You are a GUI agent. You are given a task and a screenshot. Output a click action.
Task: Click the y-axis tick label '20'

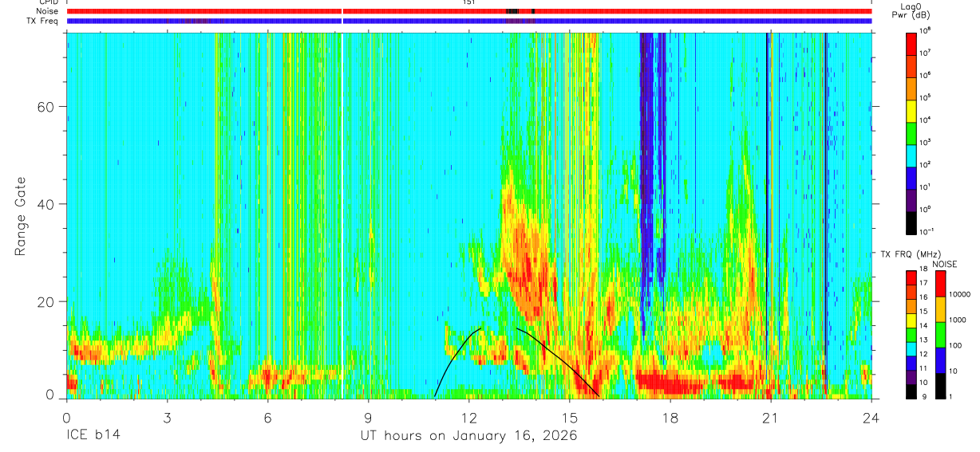pos(46,301)
